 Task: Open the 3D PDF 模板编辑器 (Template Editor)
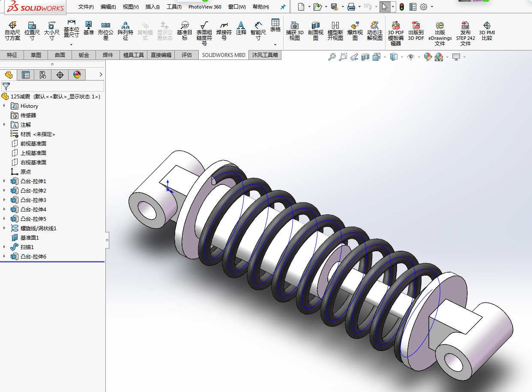click(x=396, y=33)
